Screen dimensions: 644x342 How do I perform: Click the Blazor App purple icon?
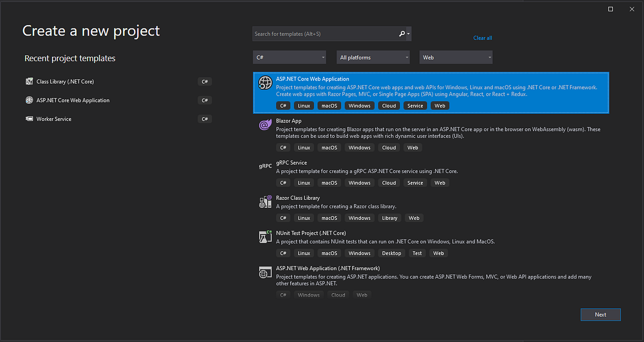click(x=265, y=125)
